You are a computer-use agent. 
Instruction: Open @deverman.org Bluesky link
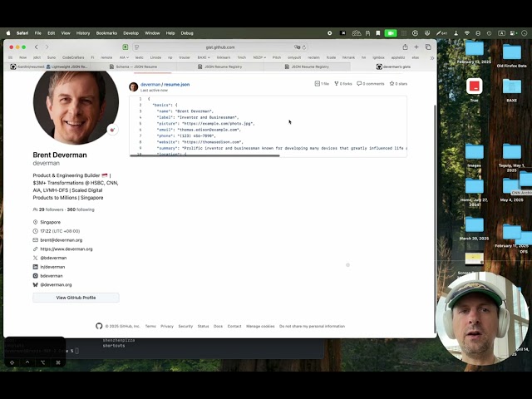coord(56,285)
